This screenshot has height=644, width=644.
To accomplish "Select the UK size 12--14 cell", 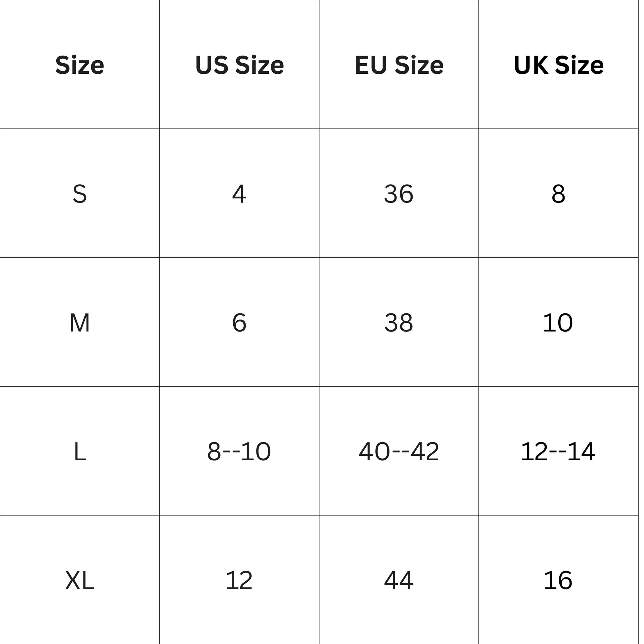I will [x=559, y=452].
